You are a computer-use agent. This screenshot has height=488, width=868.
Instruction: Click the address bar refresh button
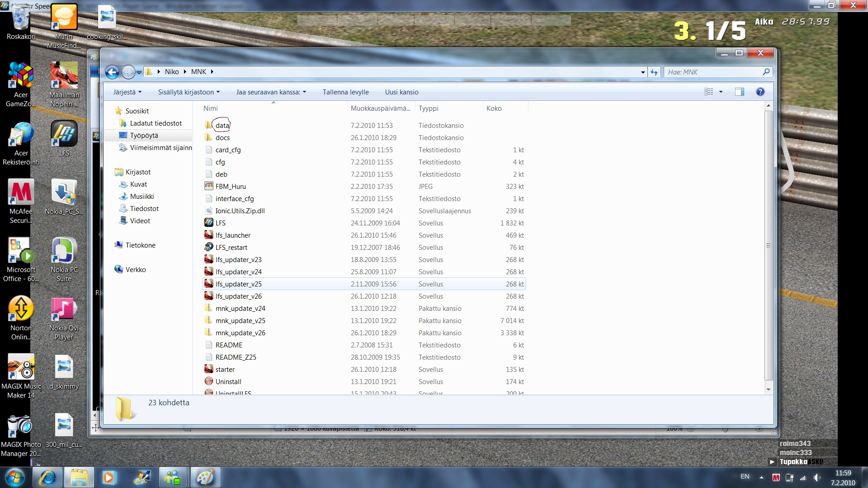click(x=654, y=72)
